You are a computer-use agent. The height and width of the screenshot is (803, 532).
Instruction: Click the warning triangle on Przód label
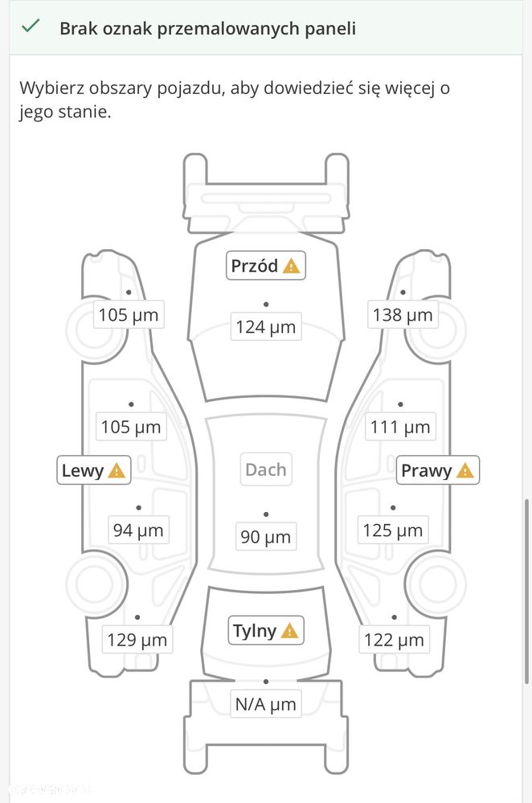click(292, 266)
